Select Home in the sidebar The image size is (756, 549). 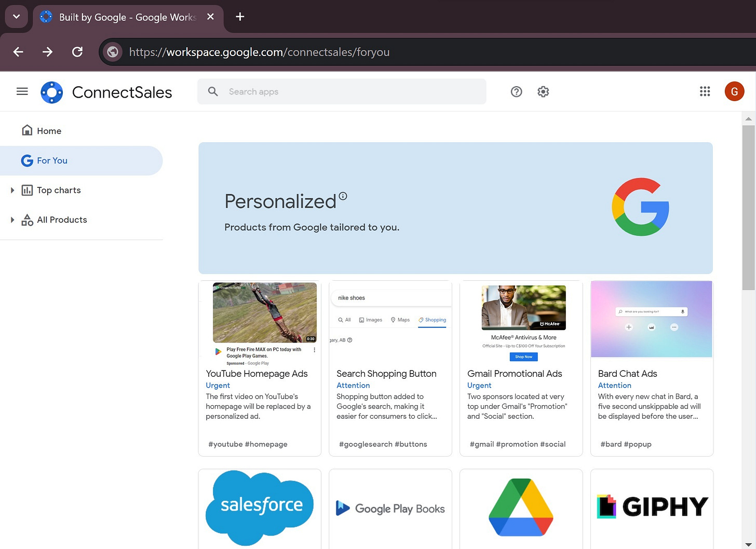[x=82, y=131]
